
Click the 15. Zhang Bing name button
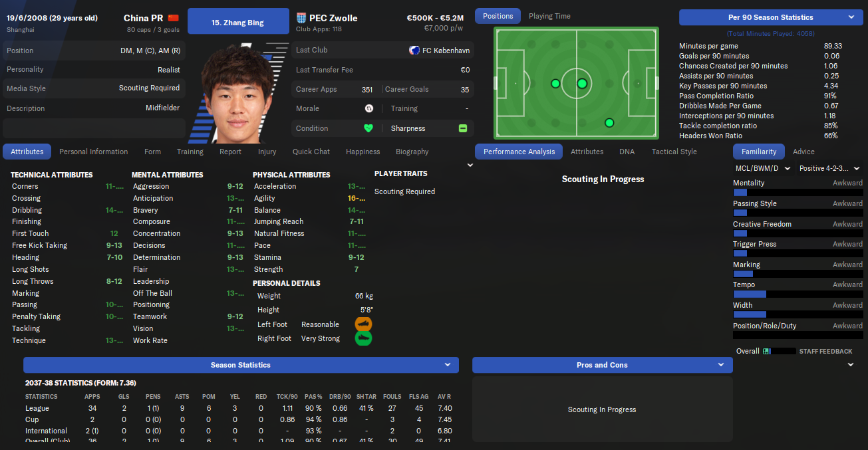pyautogui.click(x=238, y=22)
